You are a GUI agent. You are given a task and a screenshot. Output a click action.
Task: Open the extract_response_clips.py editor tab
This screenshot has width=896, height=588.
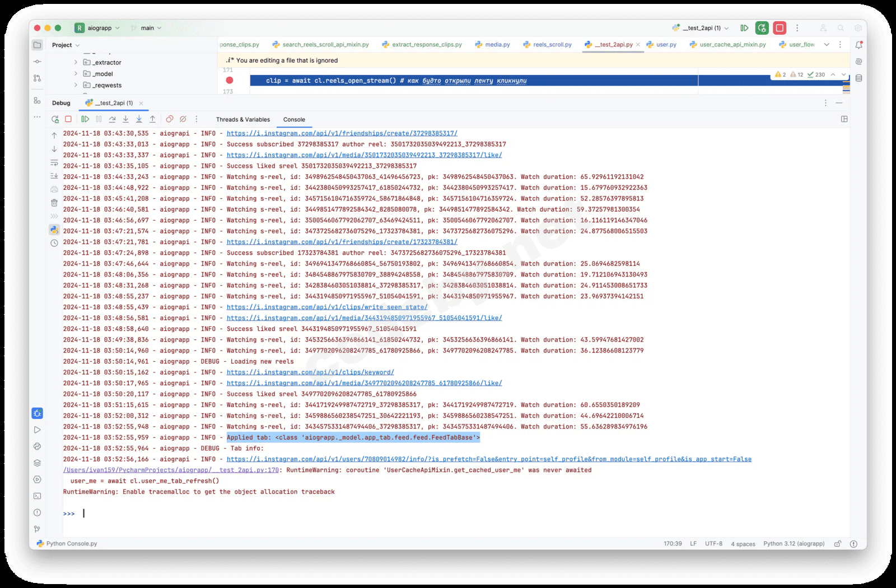point(422,45)
